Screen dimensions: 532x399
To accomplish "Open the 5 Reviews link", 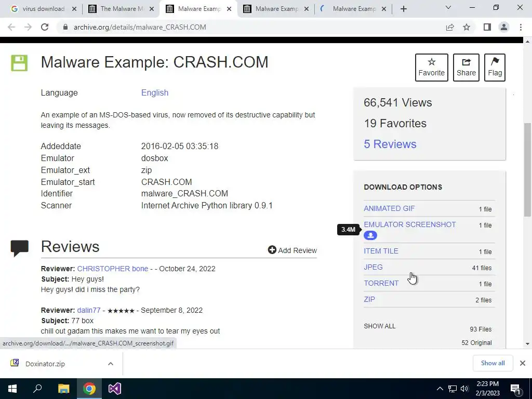I will point(390,144).
